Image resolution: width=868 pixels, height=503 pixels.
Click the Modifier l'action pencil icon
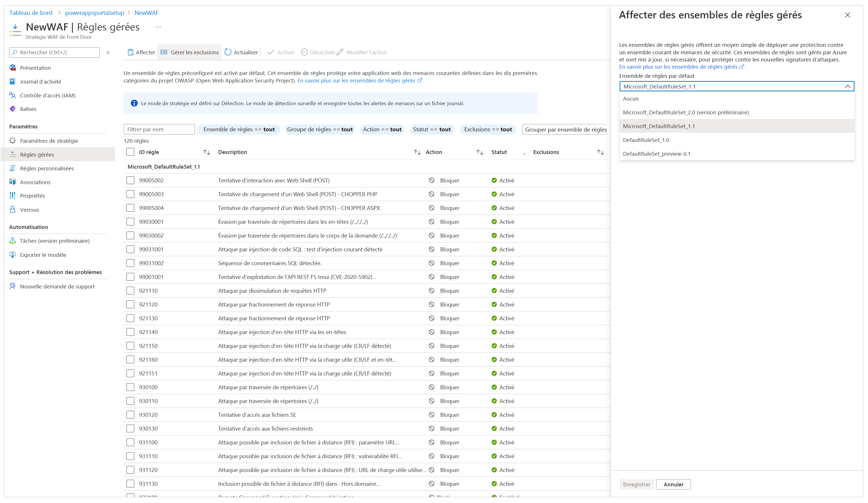pyautogui.click(x=340, y=52)
